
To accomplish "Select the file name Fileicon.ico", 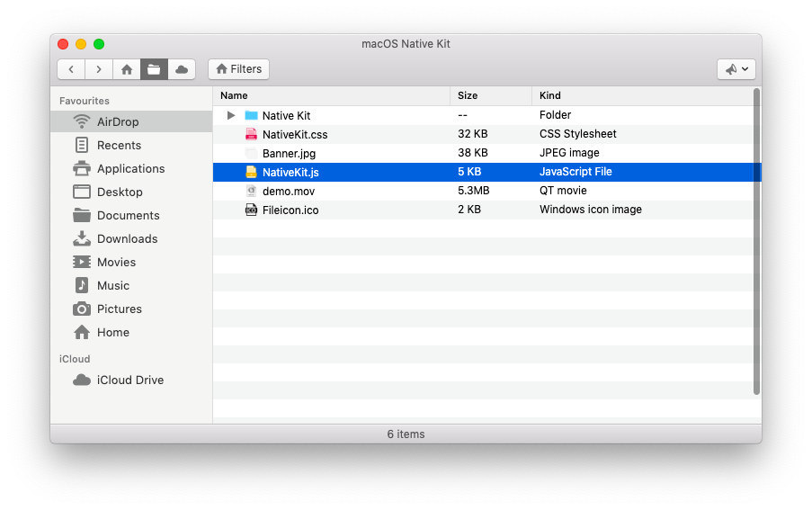I will (290, 210).
